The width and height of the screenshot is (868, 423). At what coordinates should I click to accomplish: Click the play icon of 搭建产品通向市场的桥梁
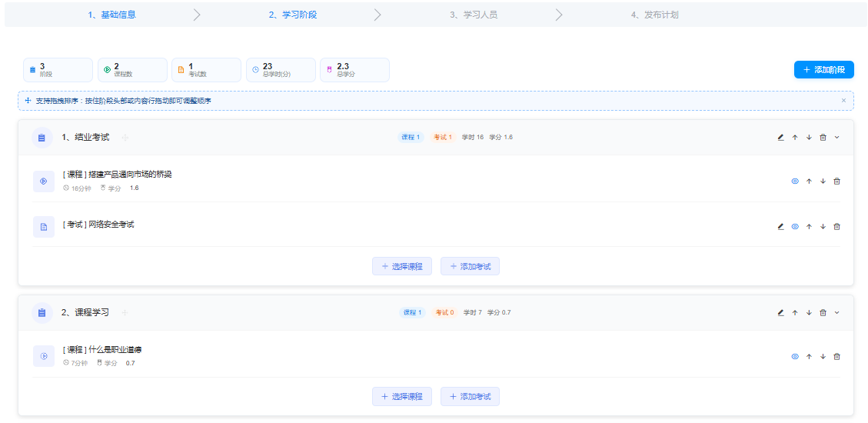click(x=44, y=181)
